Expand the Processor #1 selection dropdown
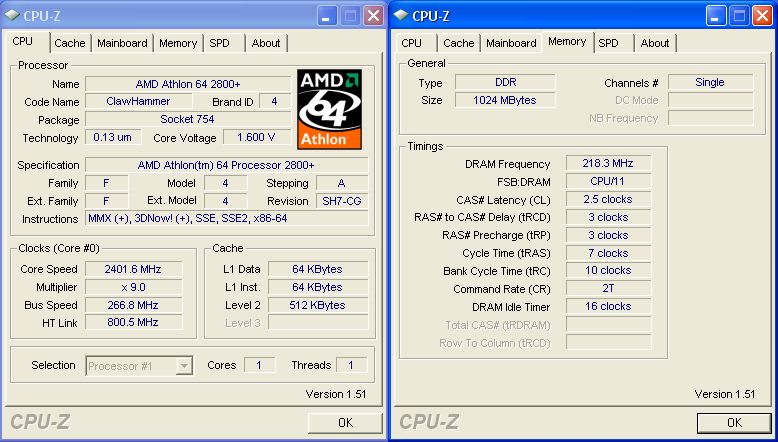The height and width of the screenshot is (442, 778). (x=184, y=367)
